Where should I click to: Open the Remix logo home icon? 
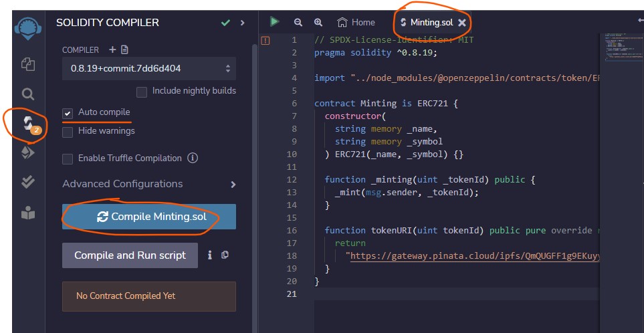(28, 28)
